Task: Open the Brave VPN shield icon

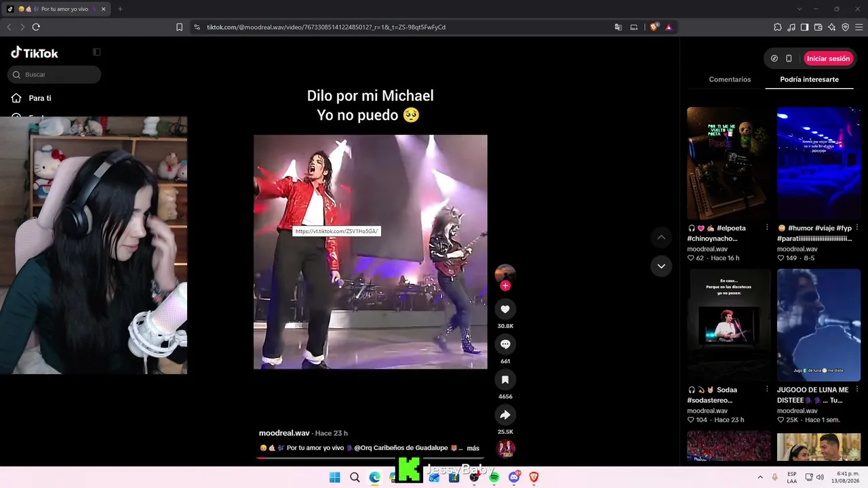Action: coord(845,27)
